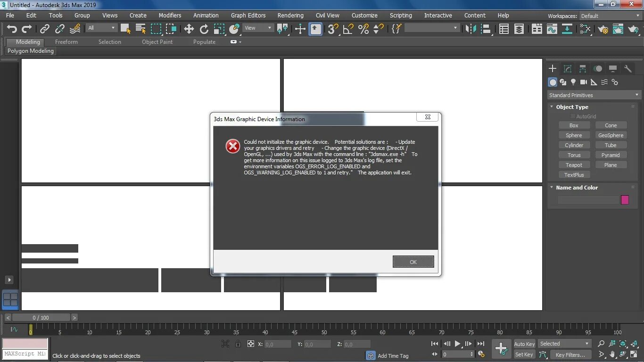
Task: Click the Mirror tool icon
Action: (x=471, y=29)
